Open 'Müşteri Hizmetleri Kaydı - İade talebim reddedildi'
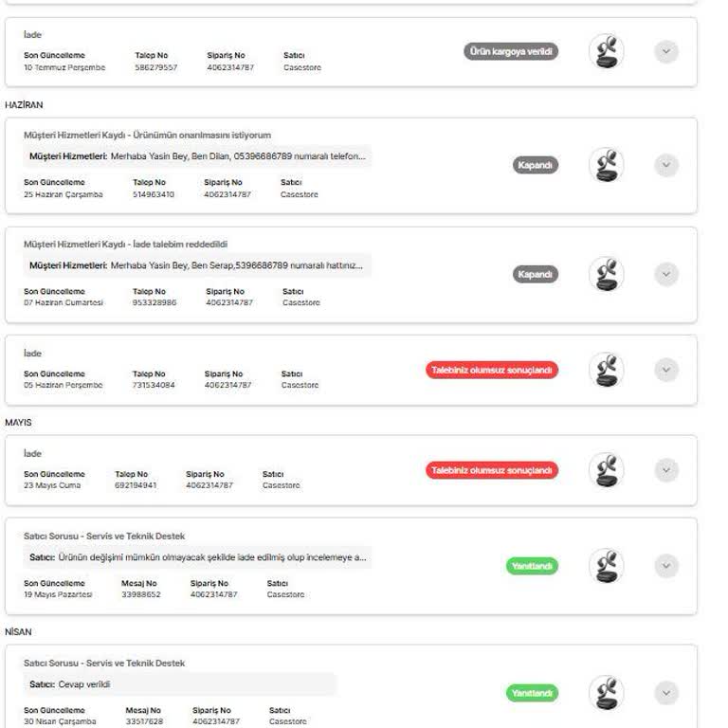This screenshot has height=728, width=728. point(125,245)
